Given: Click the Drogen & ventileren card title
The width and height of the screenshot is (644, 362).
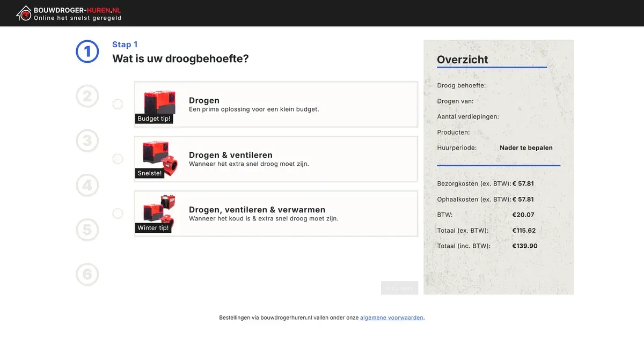Looking at the screenshot, I should tap(230, 155).
